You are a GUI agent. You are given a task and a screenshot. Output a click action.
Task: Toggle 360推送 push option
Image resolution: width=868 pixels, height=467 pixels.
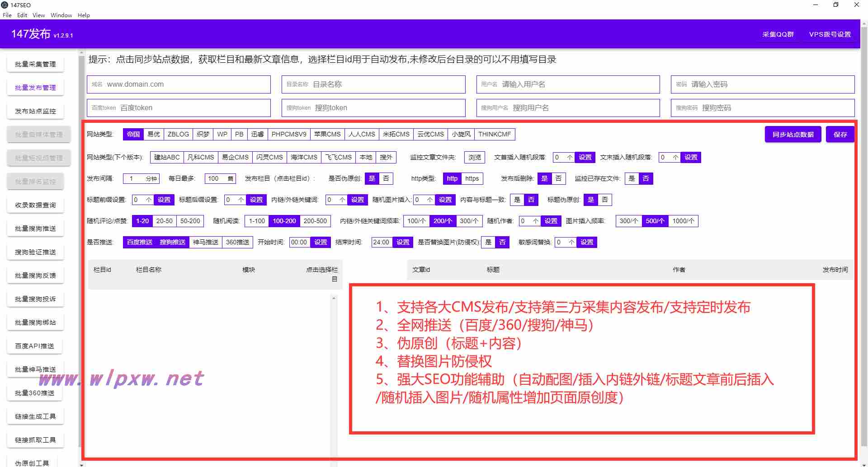coord(237,242)
